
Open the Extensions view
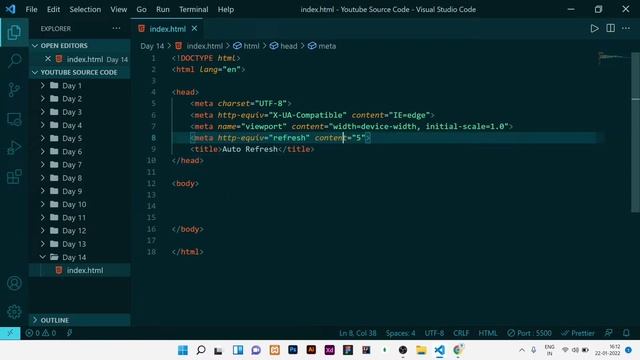(14, 177)
